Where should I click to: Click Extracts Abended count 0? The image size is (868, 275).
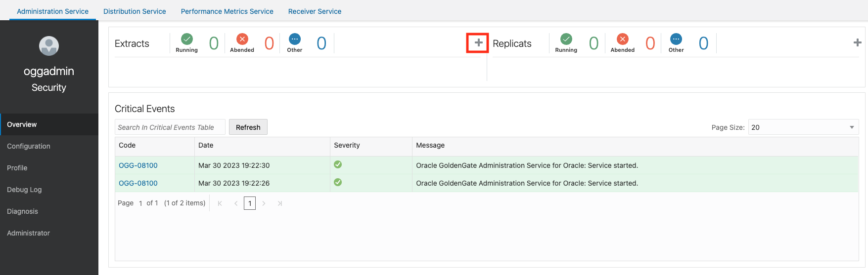pyautogui.click(x=269, y=43)
